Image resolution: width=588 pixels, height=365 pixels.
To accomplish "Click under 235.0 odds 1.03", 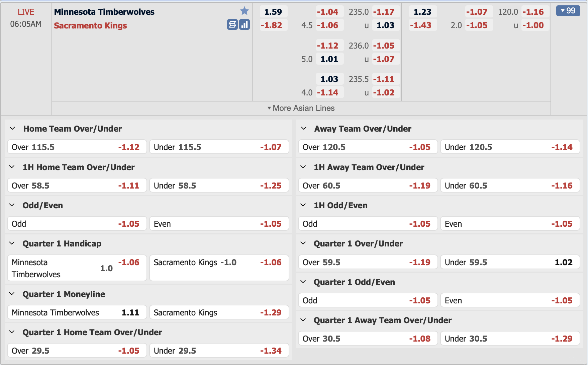I will pyautogui.click(x=386, y=25).
